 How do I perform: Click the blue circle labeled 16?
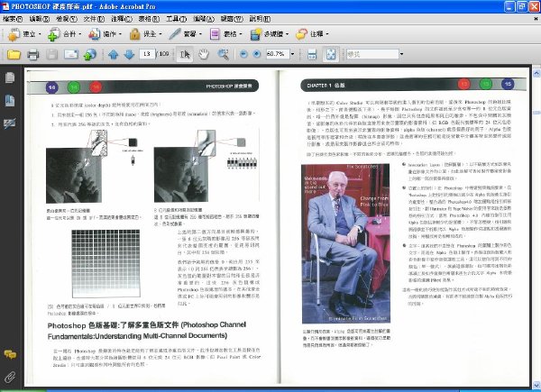(x=51, y=87)
